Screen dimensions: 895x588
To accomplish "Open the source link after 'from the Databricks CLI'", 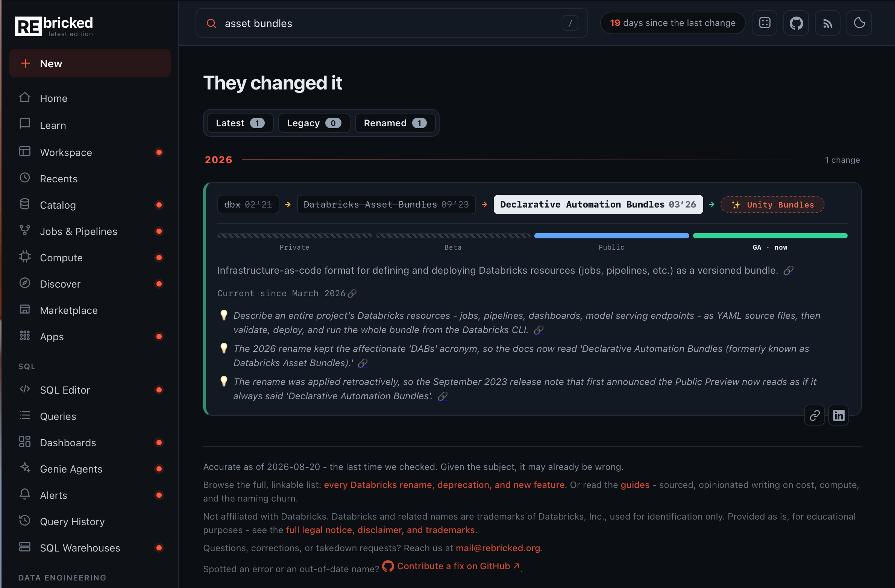I will click(x=539, y=330).
